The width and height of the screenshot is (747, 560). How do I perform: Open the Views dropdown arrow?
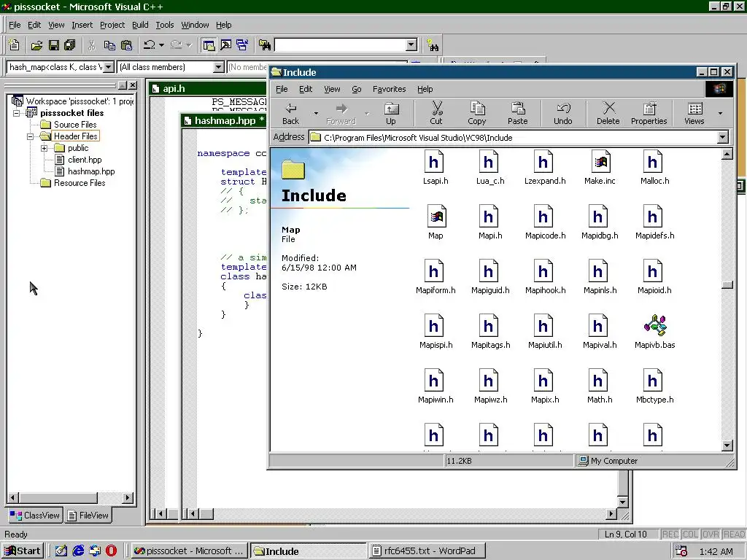(x=720, y=113)
